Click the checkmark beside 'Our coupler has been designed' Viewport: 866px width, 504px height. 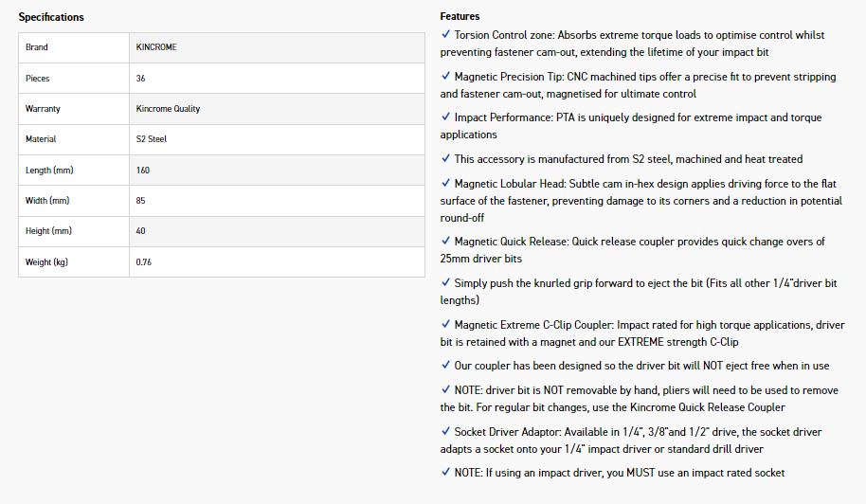point(445,366)
